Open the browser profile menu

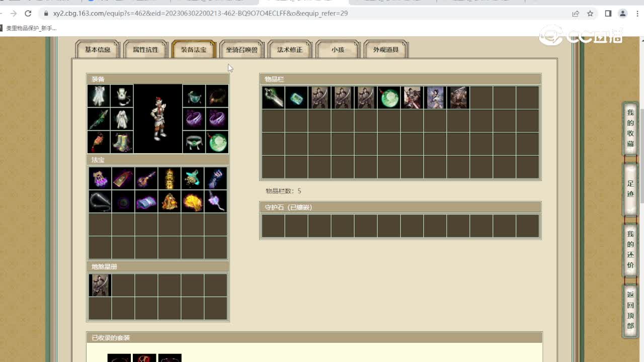coord(623,14)
